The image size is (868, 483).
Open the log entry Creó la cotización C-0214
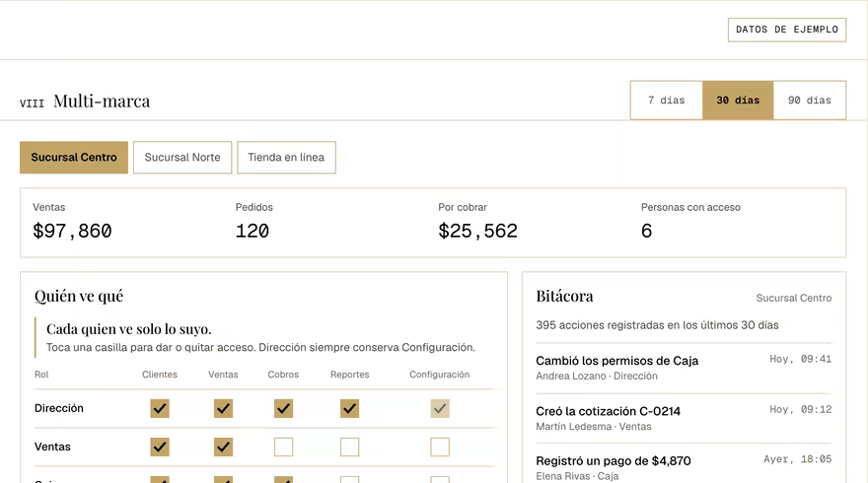coord(684,418)
